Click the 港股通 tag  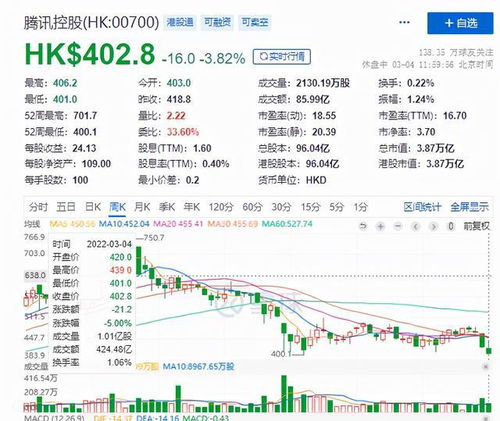pyautogui.click(x=180, y=22)
